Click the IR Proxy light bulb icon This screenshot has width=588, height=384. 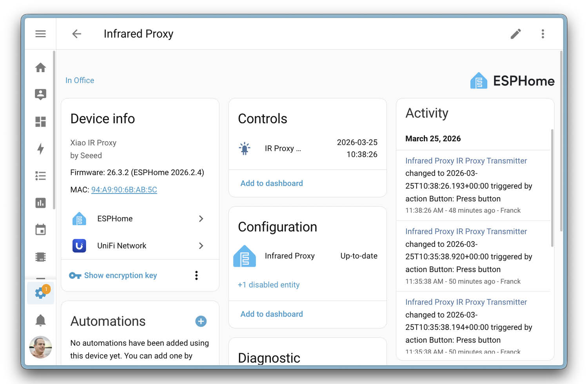coord(244,148)
